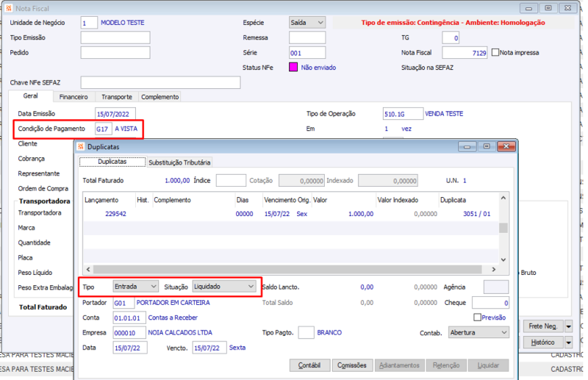Image resolution: width=588 pixels, height=380 pixels.
Task: Click the Condição de Pagamento field G17
Action: click(104, 129)
